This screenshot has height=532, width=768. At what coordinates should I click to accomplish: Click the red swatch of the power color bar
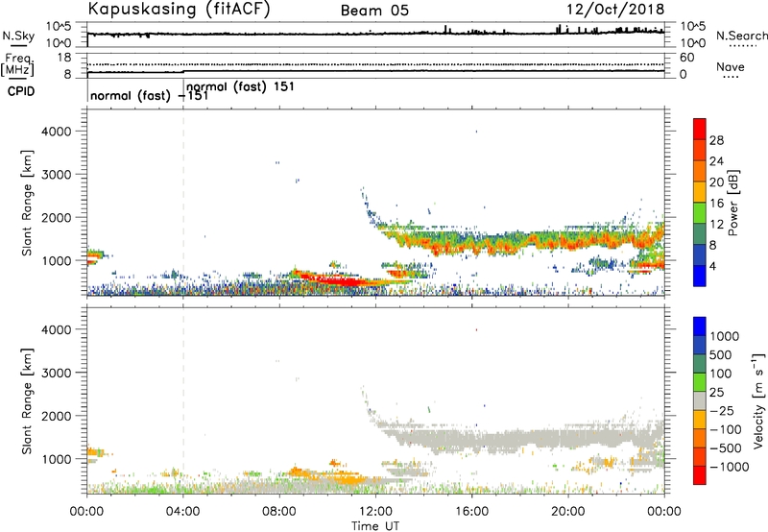coord(700,129)
